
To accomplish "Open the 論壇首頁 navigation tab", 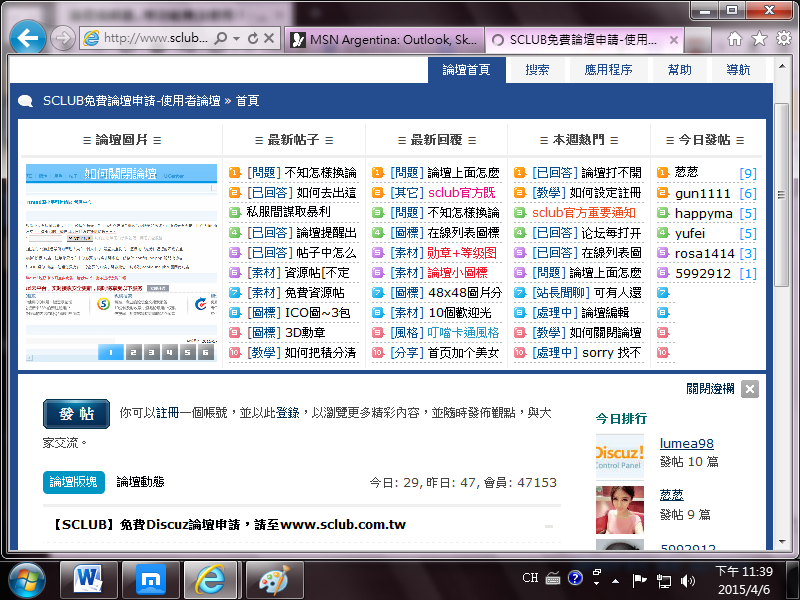I will 466,70.
